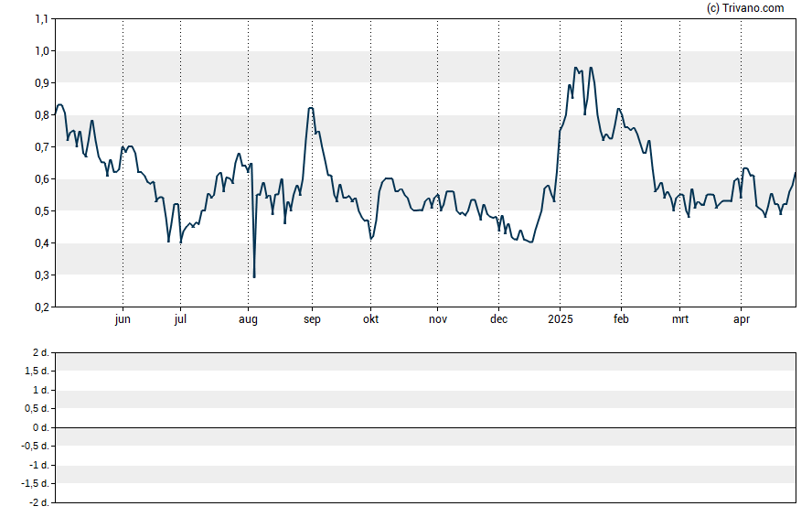
Task: Click the '1,1' price axis label
Action: point(42,19)
